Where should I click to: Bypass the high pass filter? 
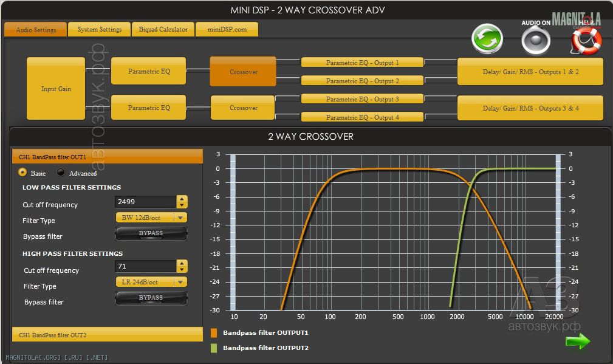(x=151, y=298)
